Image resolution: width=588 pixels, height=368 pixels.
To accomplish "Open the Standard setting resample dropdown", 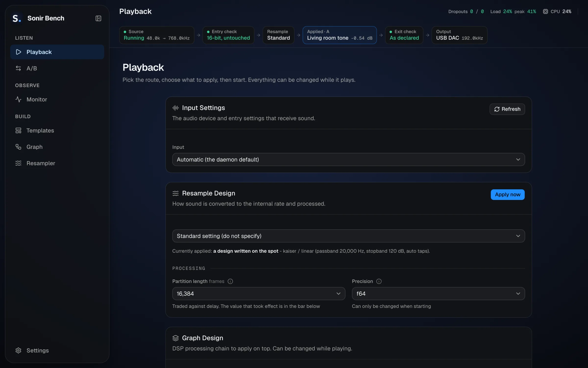I will 348,236.
